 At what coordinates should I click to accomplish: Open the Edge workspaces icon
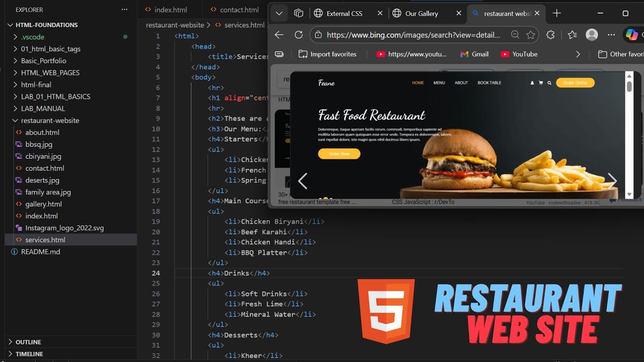pos(299,14)
